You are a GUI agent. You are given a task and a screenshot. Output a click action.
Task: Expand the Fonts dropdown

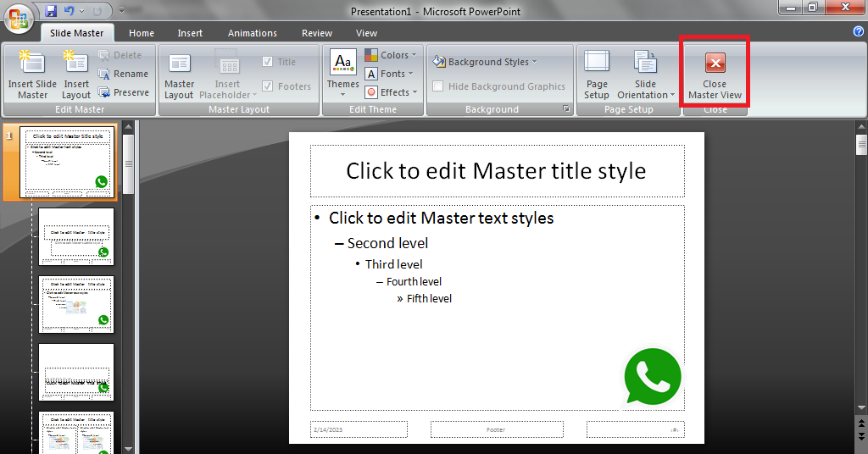click(x=391, y=74)
